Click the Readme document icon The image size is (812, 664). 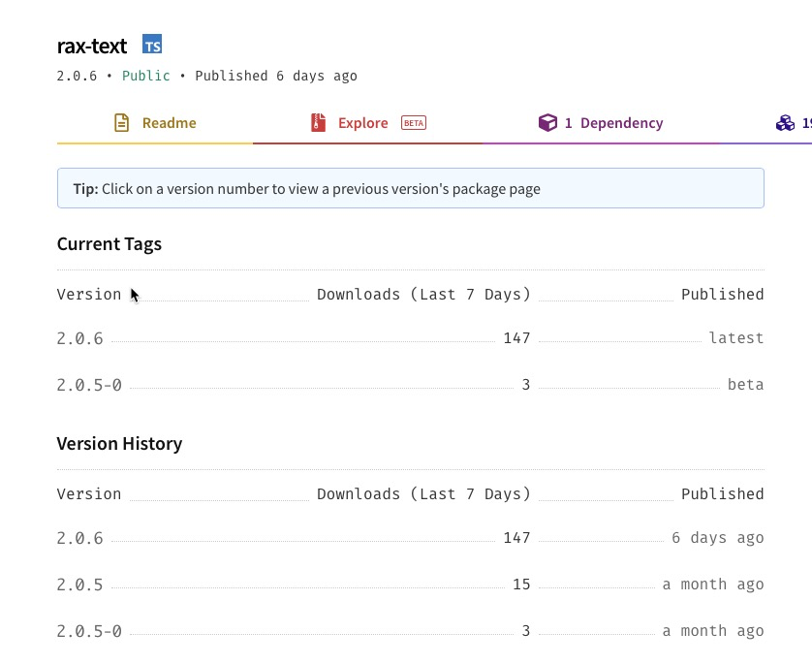122,123
